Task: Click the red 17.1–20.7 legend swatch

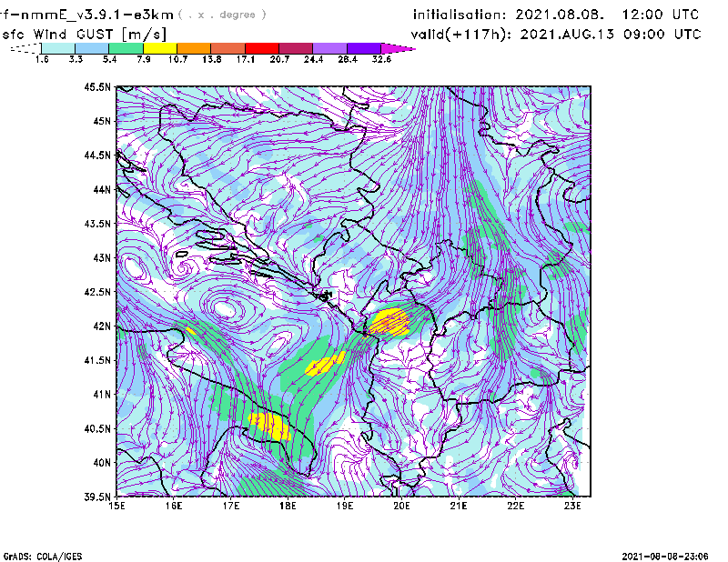Action: (x=262, y=48)
